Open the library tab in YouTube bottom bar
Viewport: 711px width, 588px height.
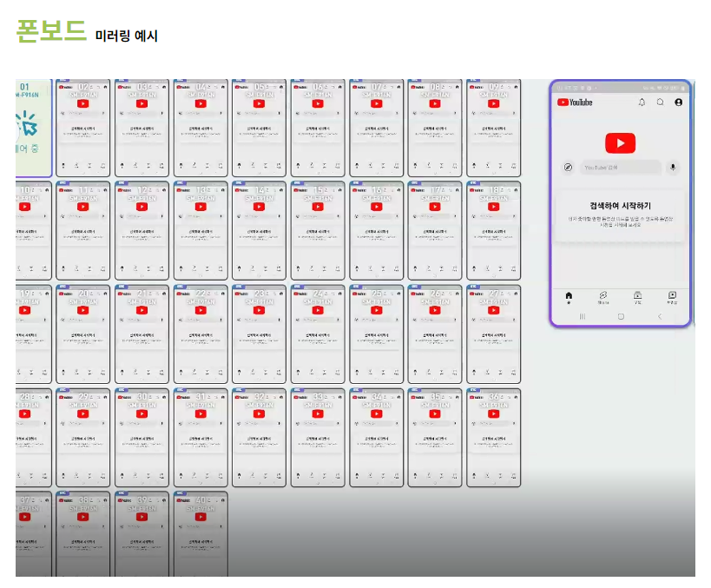[672, 297]
